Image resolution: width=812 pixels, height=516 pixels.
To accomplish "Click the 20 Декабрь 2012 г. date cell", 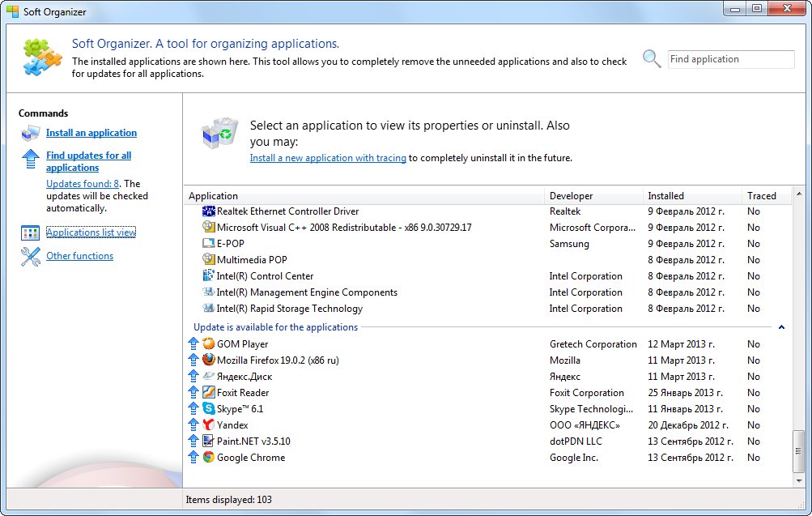I will click(x=687, y=424).
